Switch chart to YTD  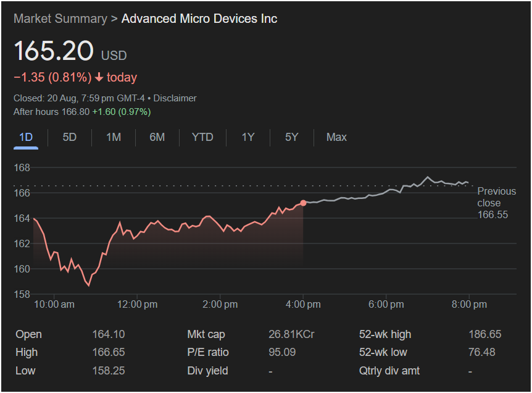coord(202,137)
